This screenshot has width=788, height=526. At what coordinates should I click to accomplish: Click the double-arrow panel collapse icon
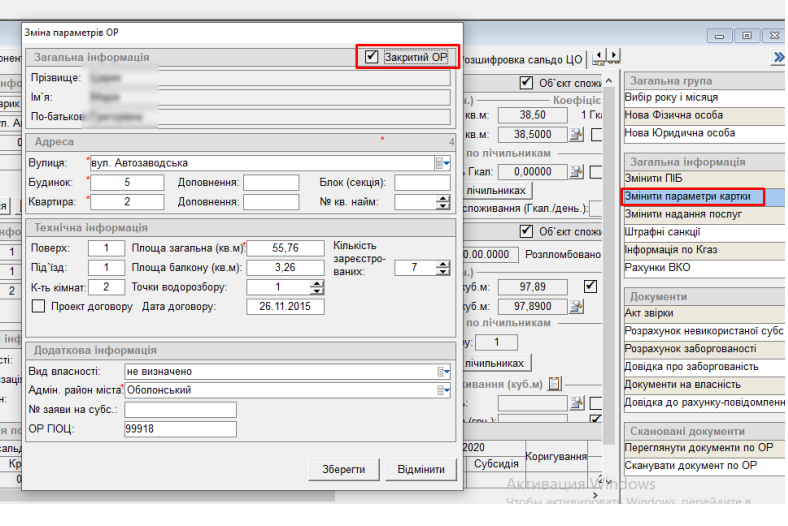click(778, 58)
